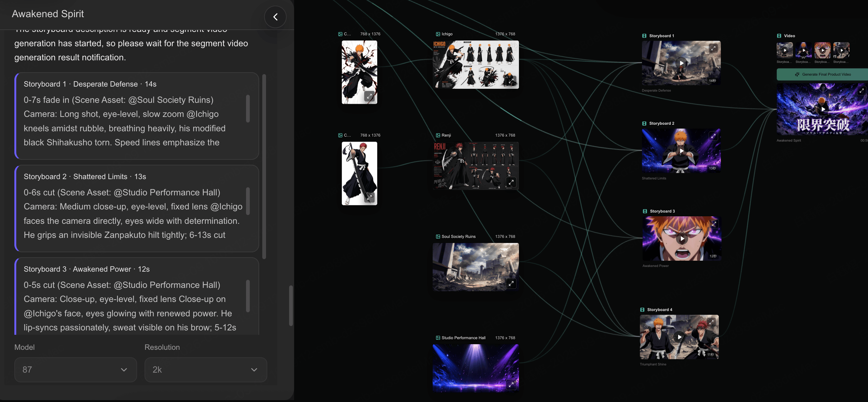Click the Soul Society Ruins title
This screenshot has height=402, width=868.
click(459, 236)
